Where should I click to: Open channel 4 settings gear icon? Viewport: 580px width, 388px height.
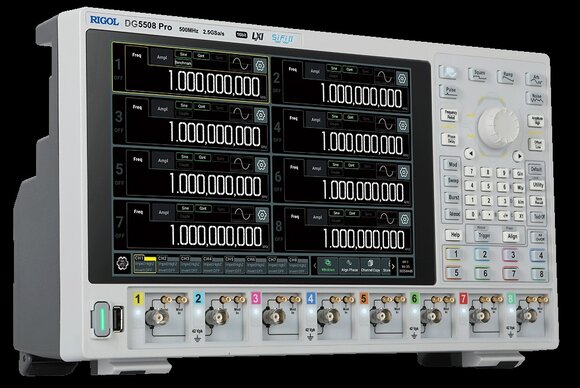pyautogui.click(x=402, y=125)
